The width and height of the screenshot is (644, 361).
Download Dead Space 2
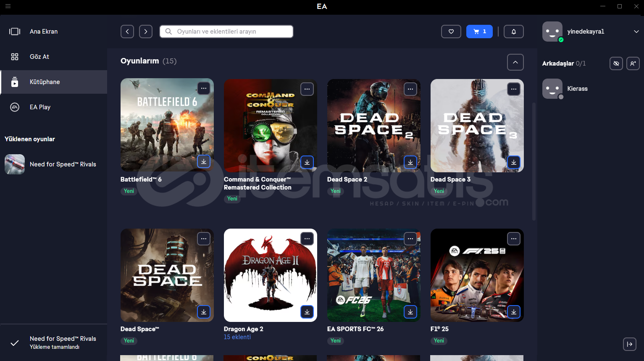click(410, 162)
